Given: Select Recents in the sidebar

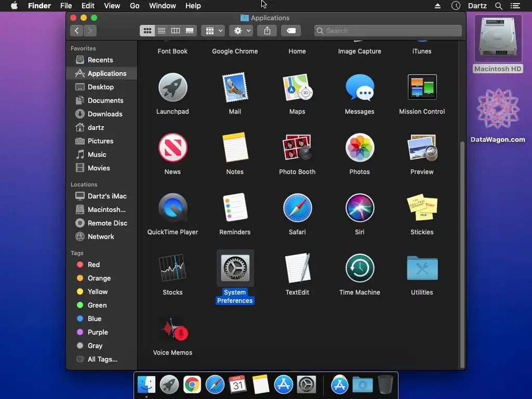Looking at the screenshot, I should pyautogui.click(x=102, y=60).
